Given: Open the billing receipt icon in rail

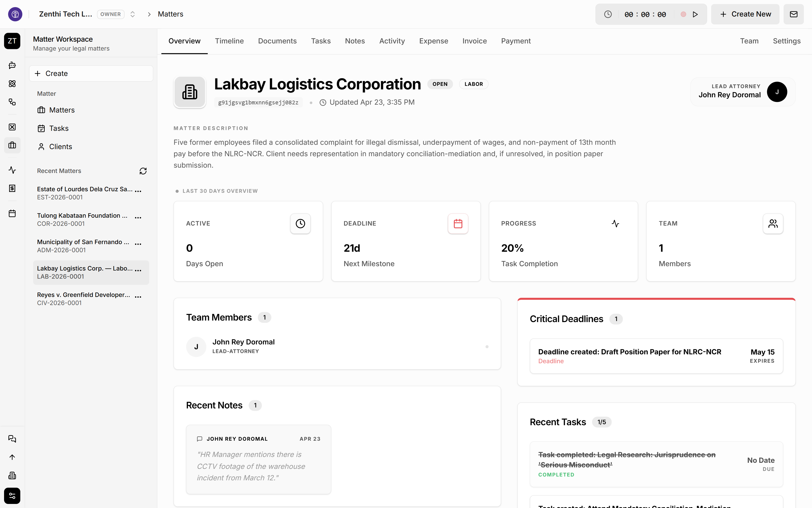Looking at the screenshot, I should [x=12, y=188].
